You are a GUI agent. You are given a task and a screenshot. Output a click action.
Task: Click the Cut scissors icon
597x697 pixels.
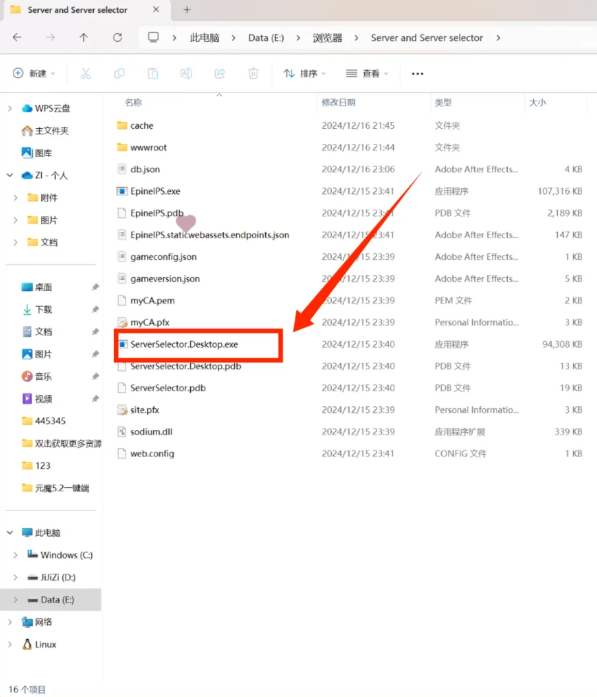point(86,73)
